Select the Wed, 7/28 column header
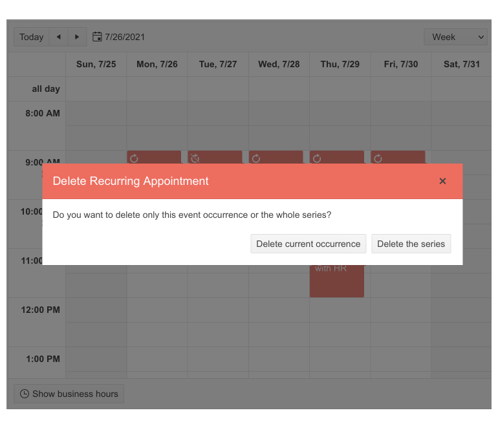Image resolution: width=498 pixels, height=448 pixels. tap(279, 65)
